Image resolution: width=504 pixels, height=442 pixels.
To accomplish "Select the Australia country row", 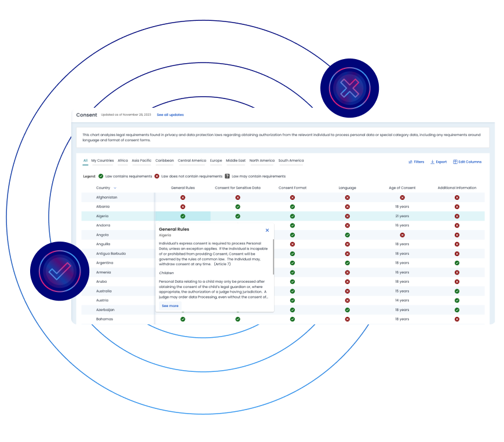I will coord(283,291).
